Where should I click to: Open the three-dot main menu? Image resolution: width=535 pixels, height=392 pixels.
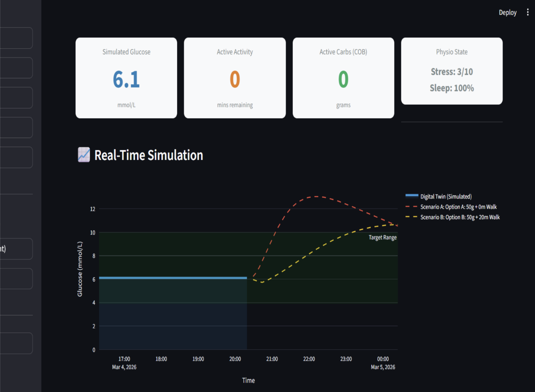click(x=528, y=13)
